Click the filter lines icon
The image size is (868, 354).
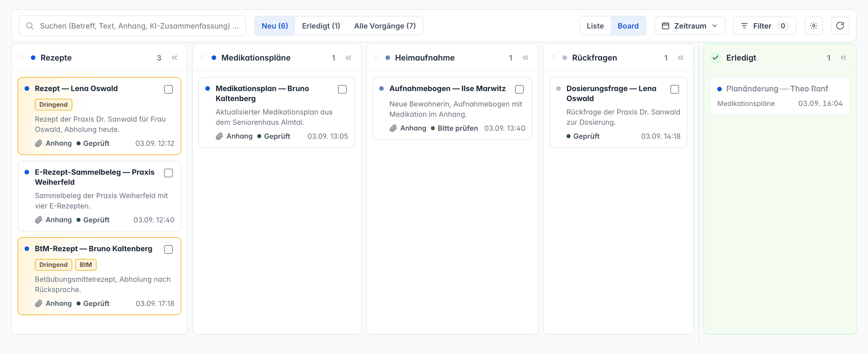744,26
